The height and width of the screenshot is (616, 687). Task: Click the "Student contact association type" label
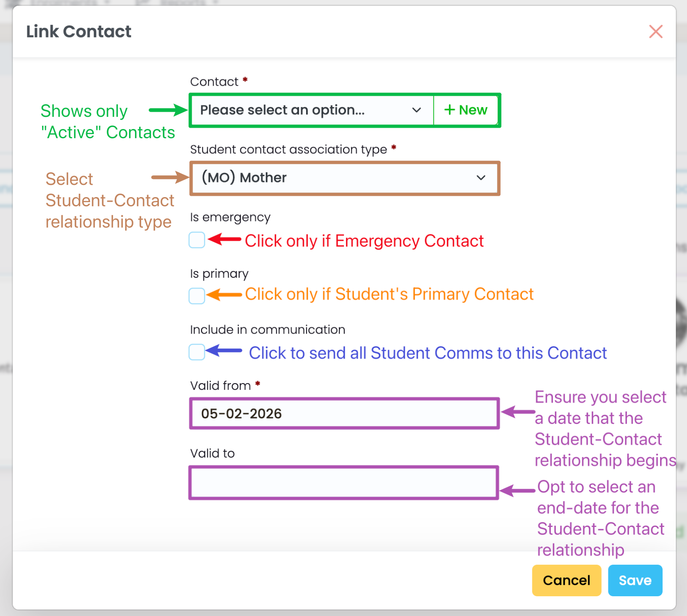coord(288,150)
